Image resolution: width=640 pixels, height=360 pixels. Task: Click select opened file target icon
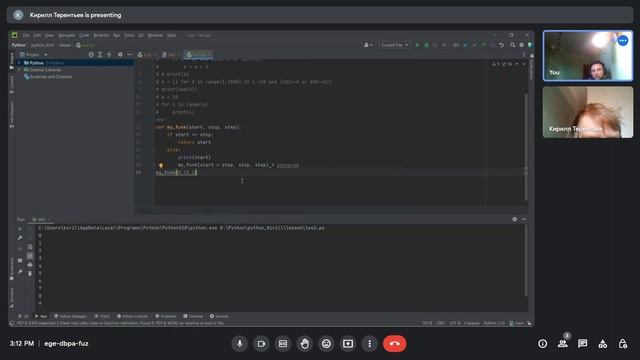pos(91,54)
